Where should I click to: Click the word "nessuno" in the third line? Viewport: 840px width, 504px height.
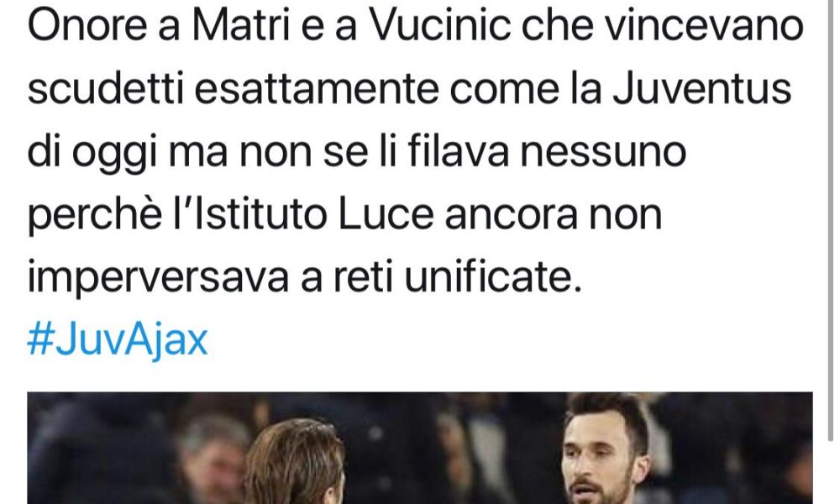coord(603,151)
